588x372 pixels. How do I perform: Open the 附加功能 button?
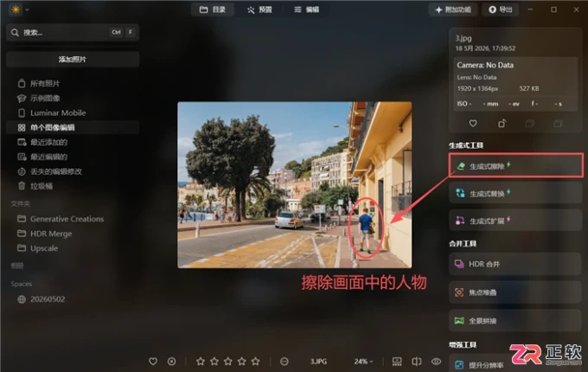(453, 10)
